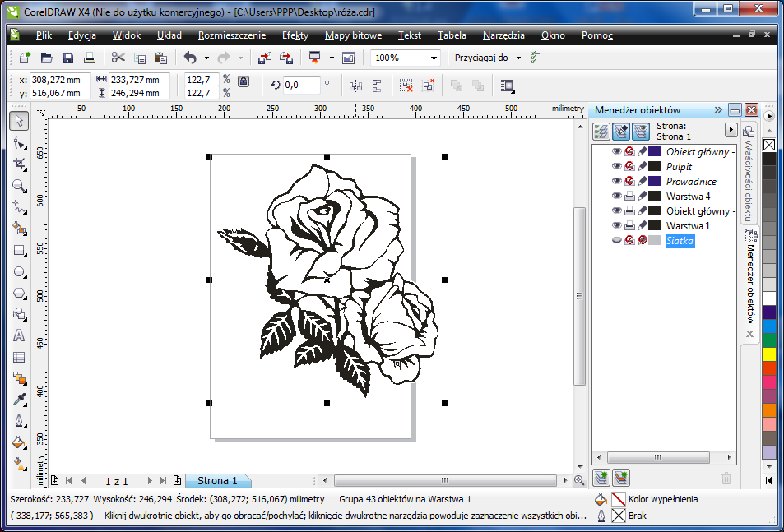This screenshot has height=532, width=784.
Task: Switch to the Strona 1 page tab
Action: coord(217,480)
